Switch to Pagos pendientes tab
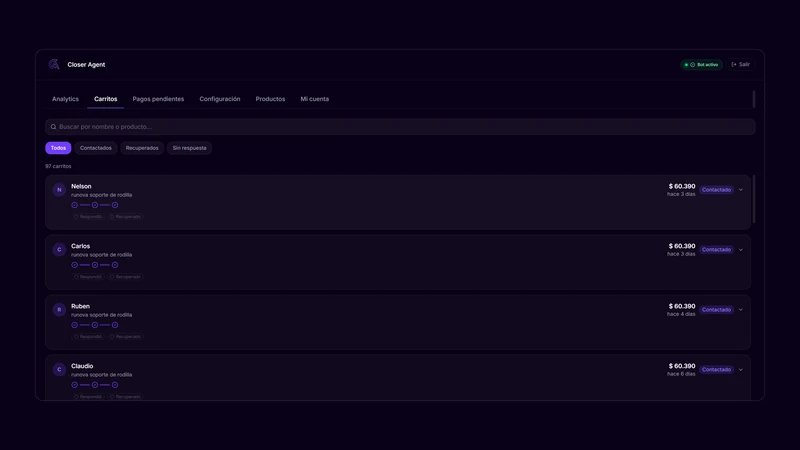 click(158, 99)
